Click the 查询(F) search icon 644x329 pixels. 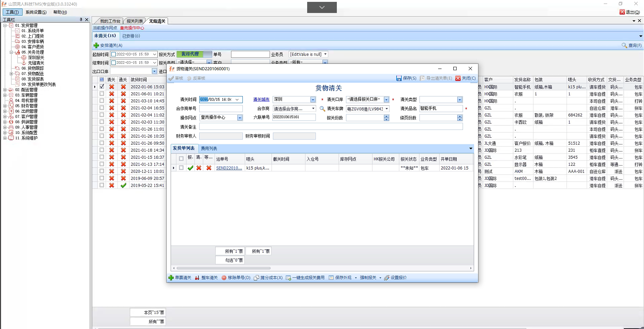[x=624, y=45]
